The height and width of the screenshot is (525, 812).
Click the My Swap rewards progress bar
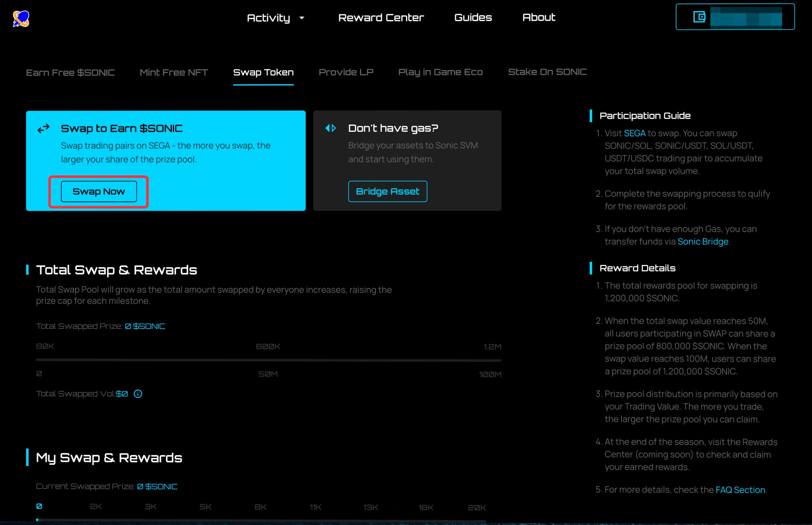(261, 520)
